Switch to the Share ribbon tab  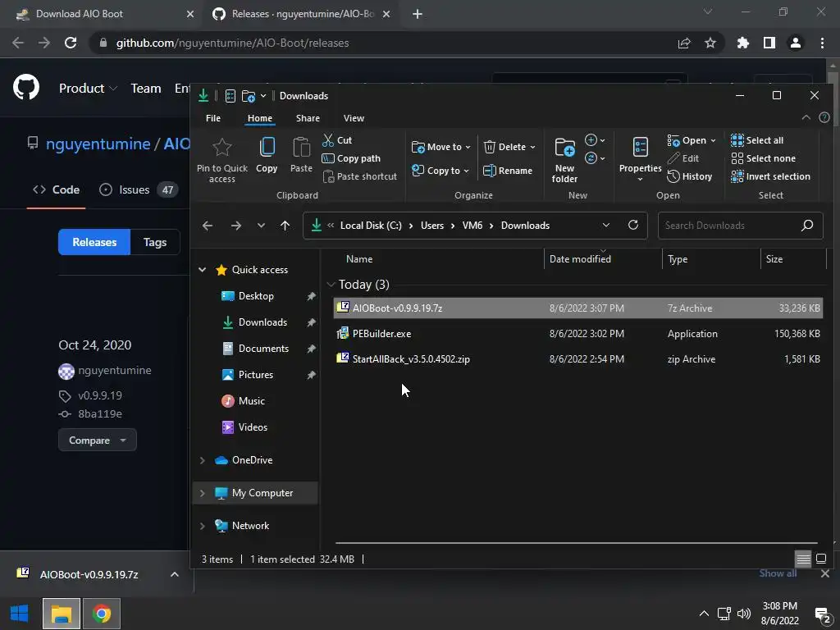click(308, 118)
